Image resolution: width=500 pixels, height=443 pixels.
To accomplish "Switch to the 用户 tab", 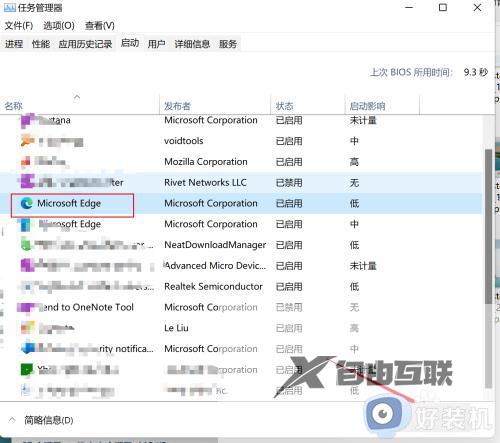I will coord(156,44).
